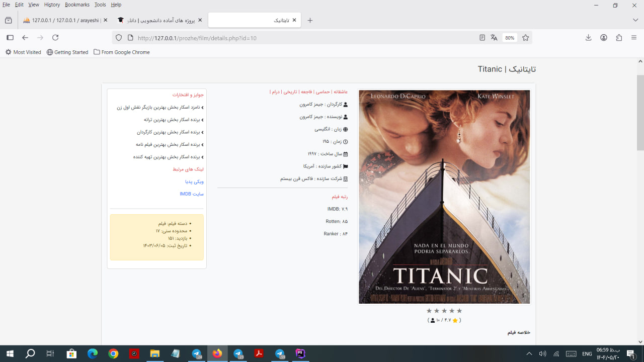Open Firefox View icon left of tabs
Screen dimensions: 644x362
[x=8, y=20]
